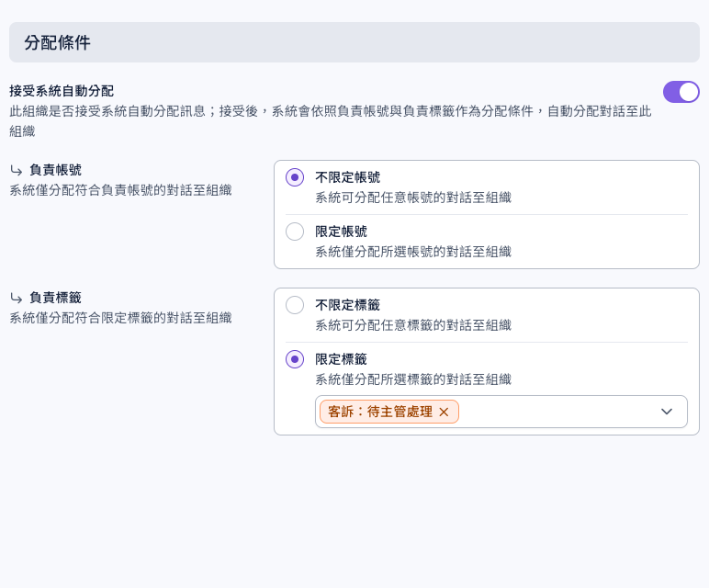
Task: Click text 系統僅分配符合負責帳號的對話至組織
Action: tap(120, 190)
